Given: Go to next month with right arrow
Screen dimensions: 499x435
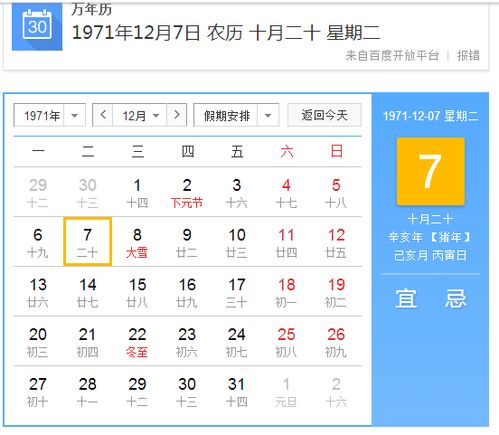Looking at the screenshot, I should [177, 115].
